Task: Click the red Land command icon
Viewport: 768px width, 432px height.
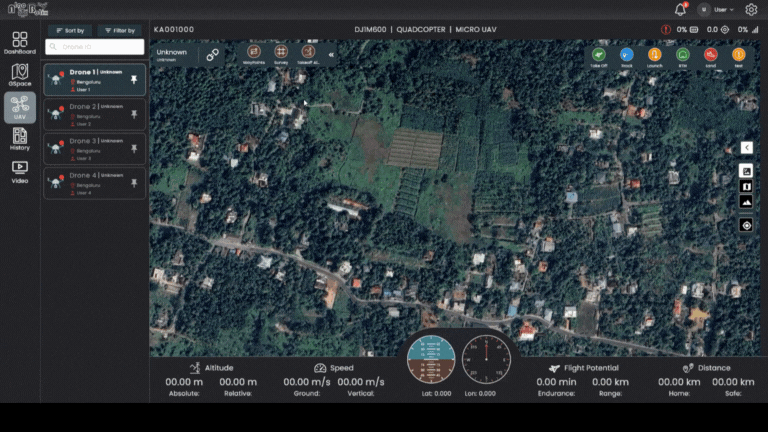Action: point(711,55)
